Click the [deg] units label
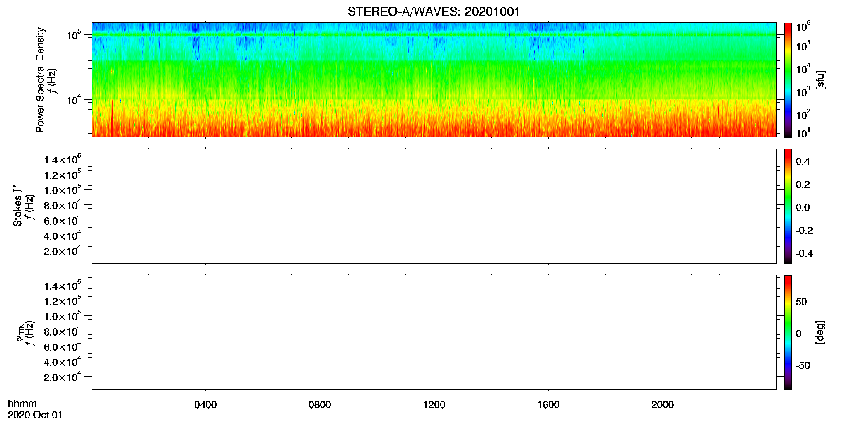 820,332
